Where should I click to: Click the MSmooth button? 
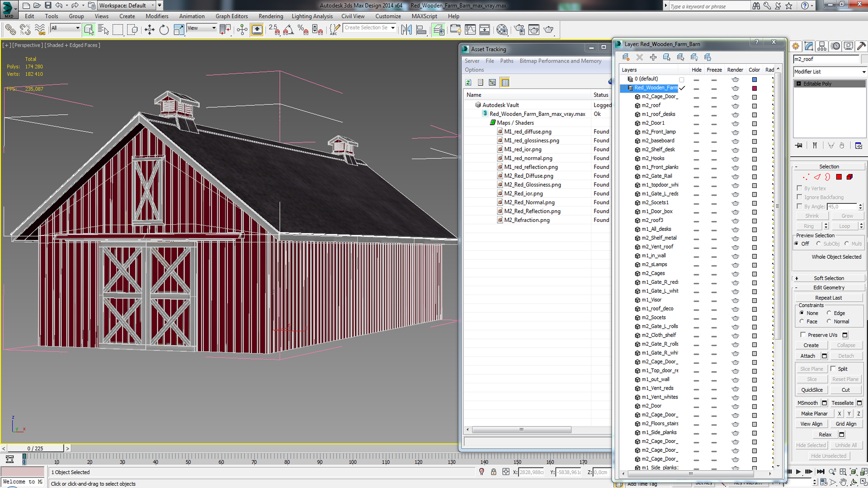point(807,403)
